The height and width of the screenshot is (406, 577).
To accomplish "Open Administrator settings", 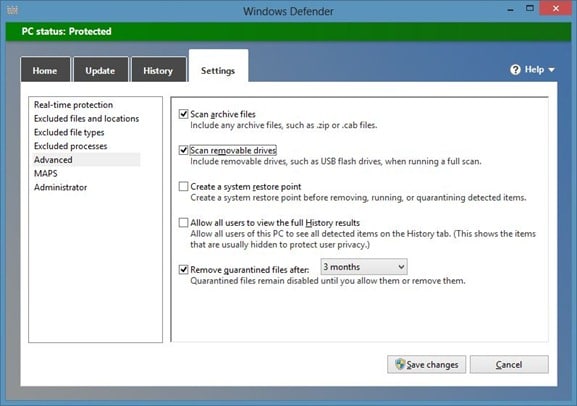I will (x=61, y=187).
